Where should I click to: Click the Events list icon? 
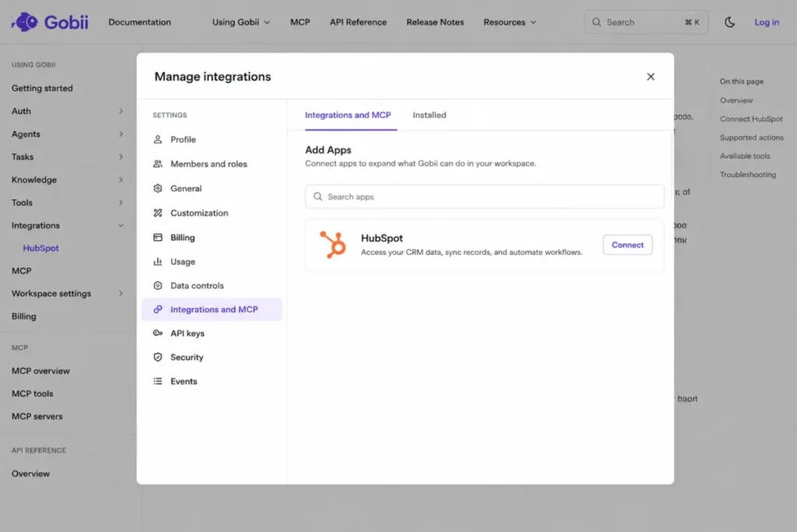157,380
